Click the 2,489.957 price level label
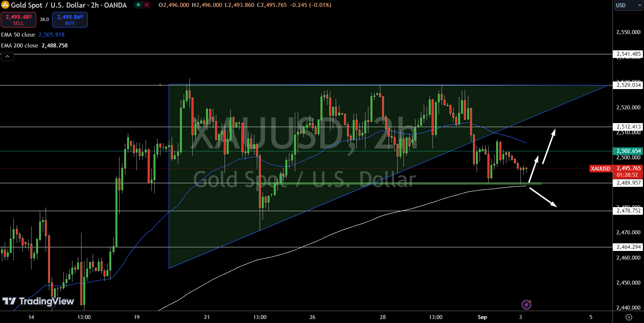 (x=628, y=183)
